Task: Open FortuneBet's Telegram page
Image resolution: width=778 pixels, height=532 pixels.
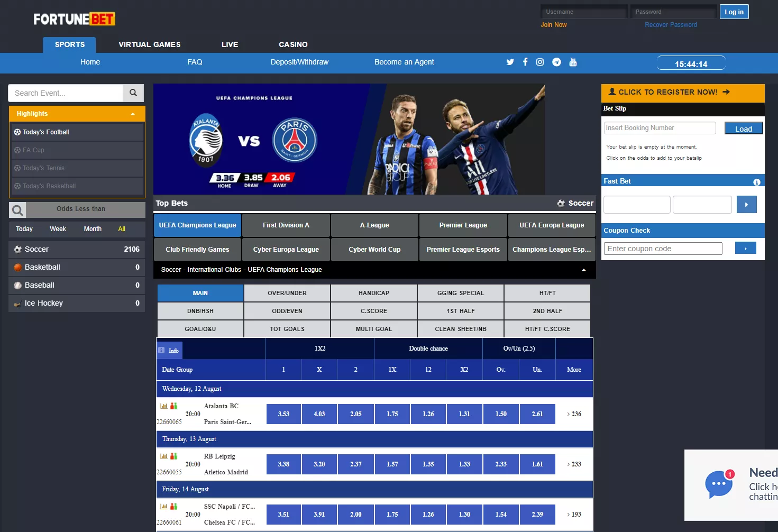Action: [556, 62]
